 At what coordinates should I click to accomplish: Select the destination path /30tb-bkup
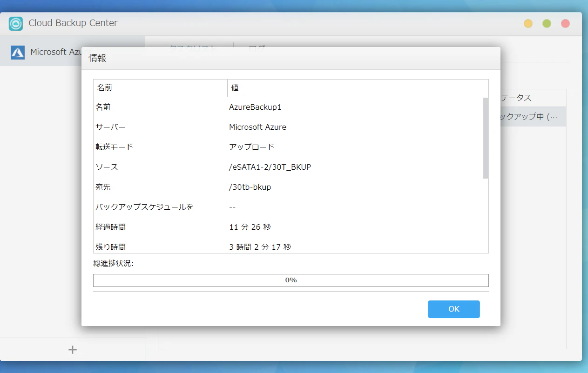click(x=250, y=187)
